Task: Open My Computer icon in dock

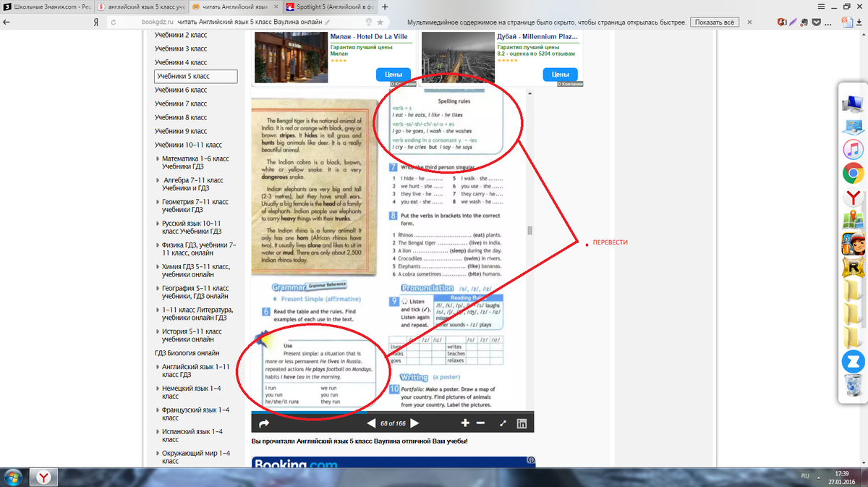Action: point(853,103)
